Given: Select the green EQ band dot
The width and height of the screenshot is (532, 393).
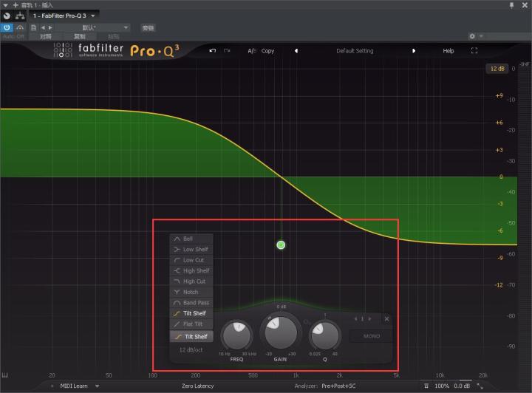Looking at the screenshot, I should click(x=281, y=245).
